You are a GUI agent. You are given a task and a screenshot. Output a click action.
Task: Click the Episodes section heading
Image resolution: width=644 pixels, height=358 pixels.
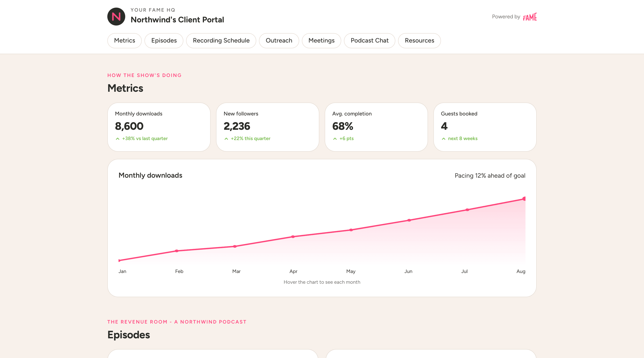[129, 335]
